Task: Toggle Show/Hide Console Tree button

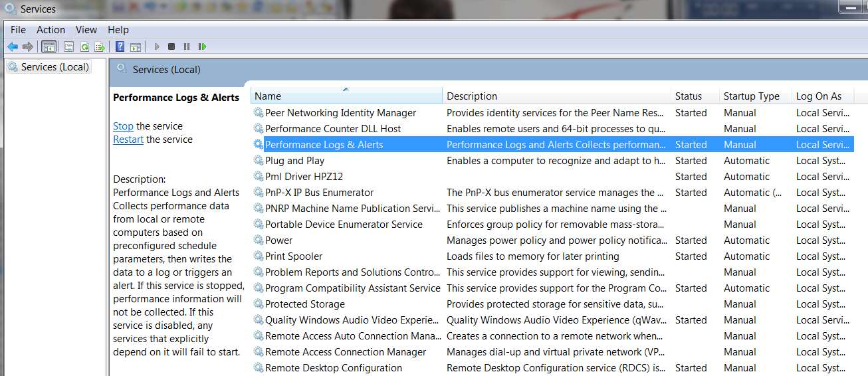Action: click(49, 47)
